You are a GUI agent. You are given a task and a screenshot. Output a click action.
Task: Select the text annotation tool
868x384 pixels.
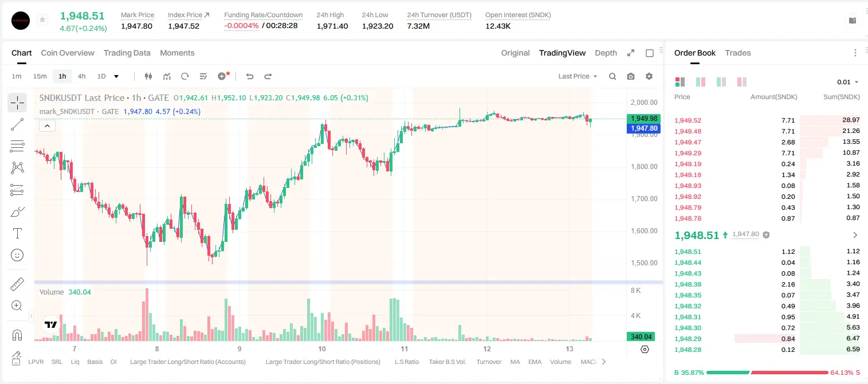pyautogui.click(x=17, y=233)
